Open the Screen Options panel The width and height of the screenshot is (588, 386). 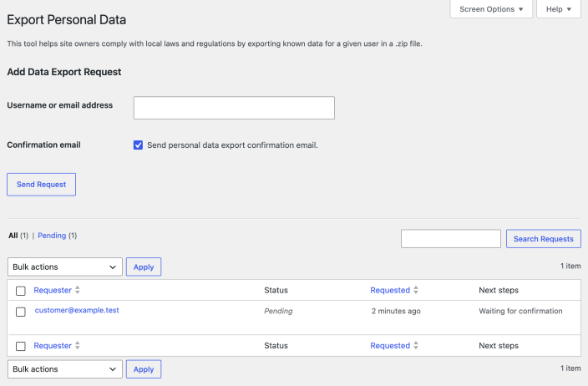pos(491,9)
